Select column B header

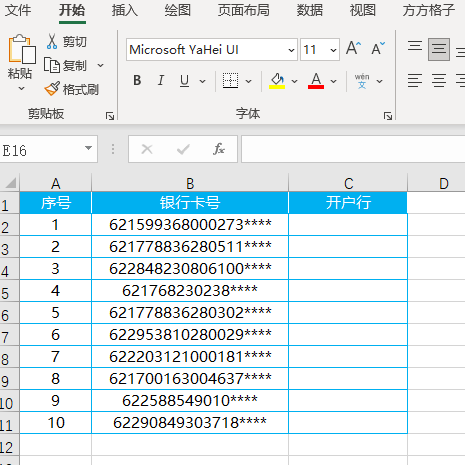[x=190, y=183]
